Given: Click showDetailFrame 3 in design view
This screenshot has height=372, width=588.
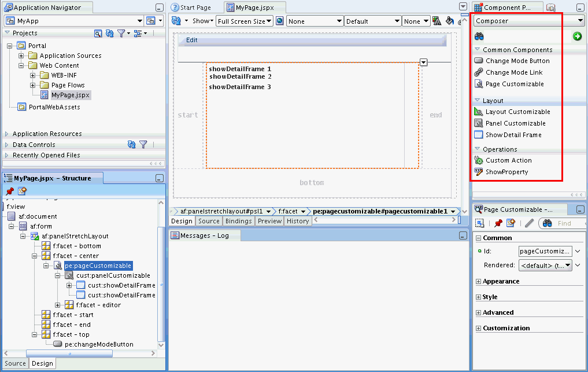Looking at the screenshot, I should (x=240, y=87).
